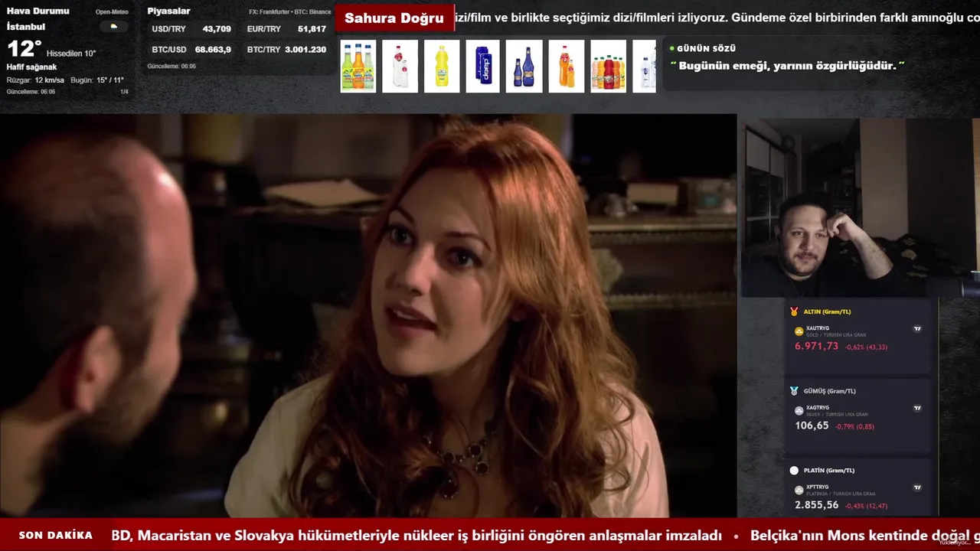Viewport: 980px width, 551px height.
Task: Click the EUR/TRY rate 51,817
Action: pos(312,29)
